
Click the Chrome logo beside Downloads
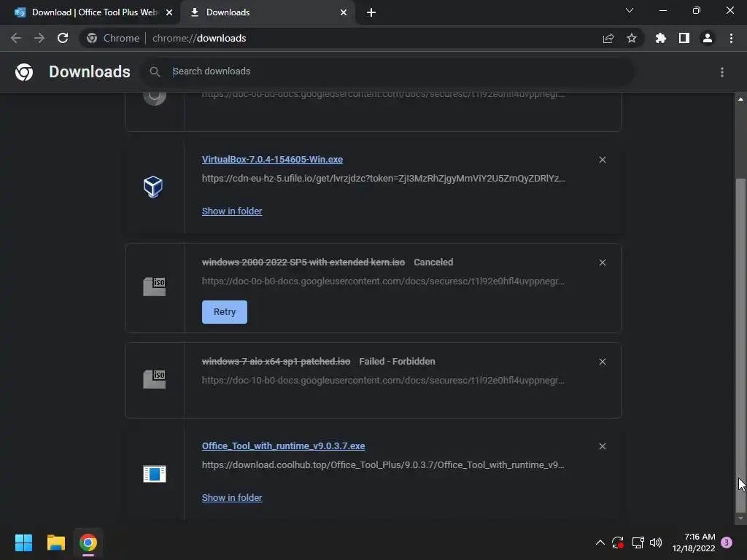(x=24, y=72)
